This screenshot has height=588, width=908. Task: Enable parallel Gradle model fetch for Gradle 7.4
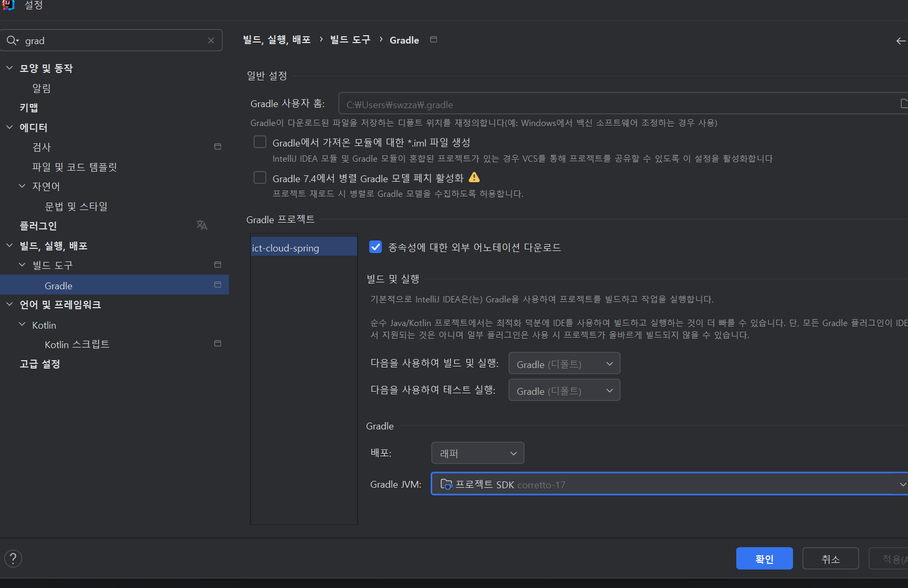[x=260, y=177]
